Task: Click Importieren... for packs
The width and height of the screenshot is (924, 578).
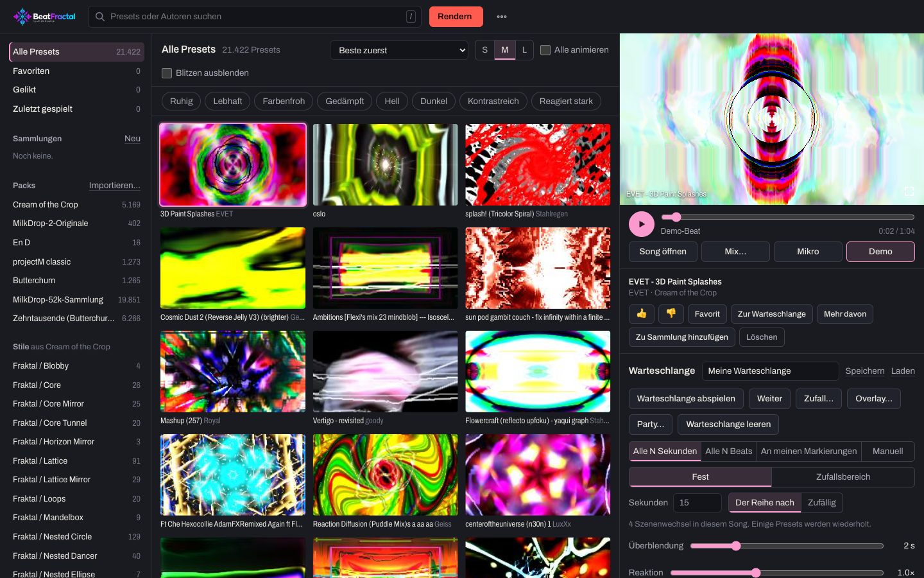Action: click(115, 186)
